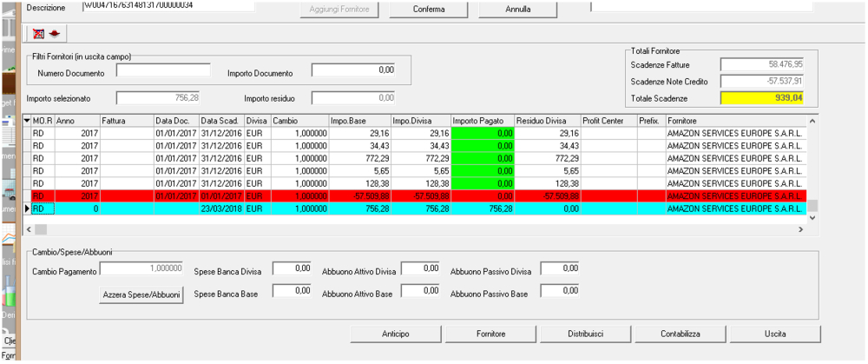
Task: Focus the Numero Documento input field
Action: point(163,70)
